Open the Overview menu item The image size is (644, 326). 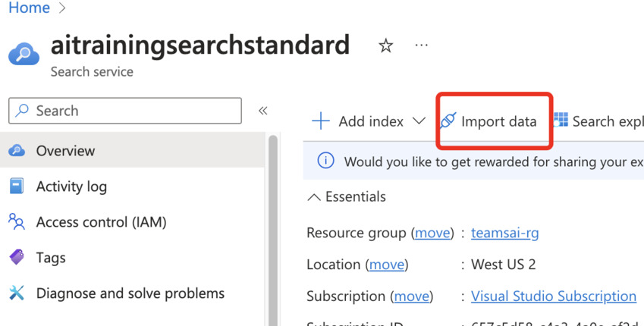coord(132,151)
